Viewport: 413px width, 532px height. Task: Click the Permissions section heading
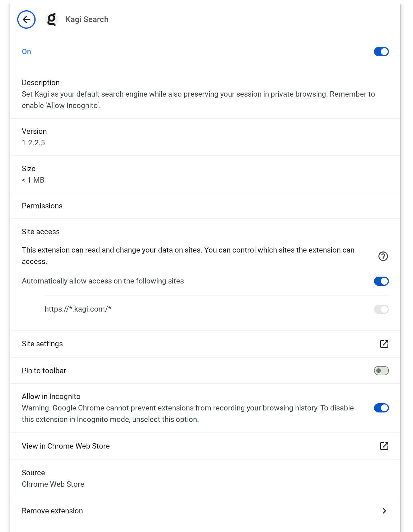tap(42, 206)
